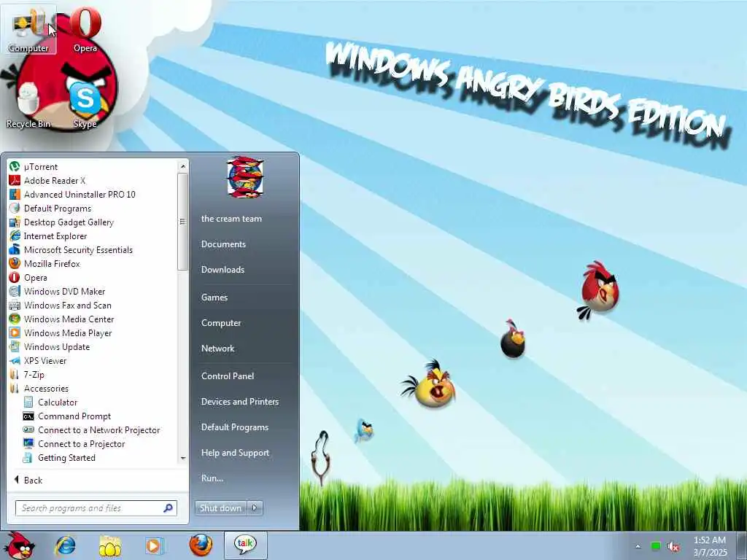747x560 pixels.
Task: Click the search magnifier icon
Action: coord(169,508)
